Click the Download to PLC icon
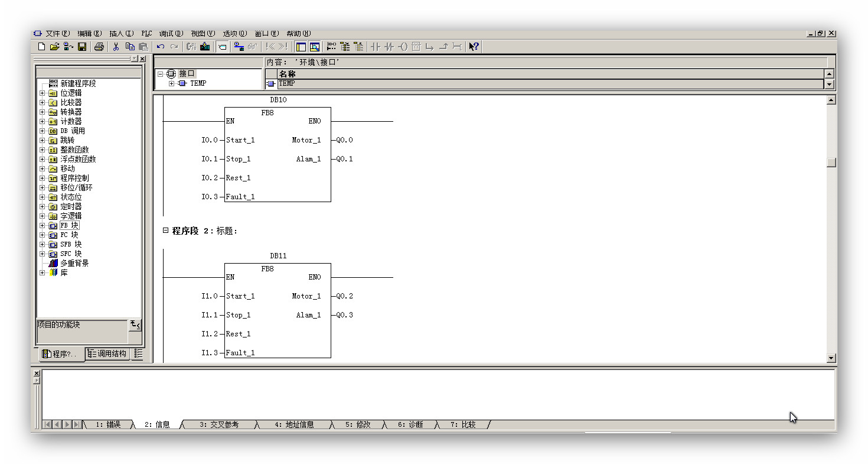 click(x=205, y=47)
